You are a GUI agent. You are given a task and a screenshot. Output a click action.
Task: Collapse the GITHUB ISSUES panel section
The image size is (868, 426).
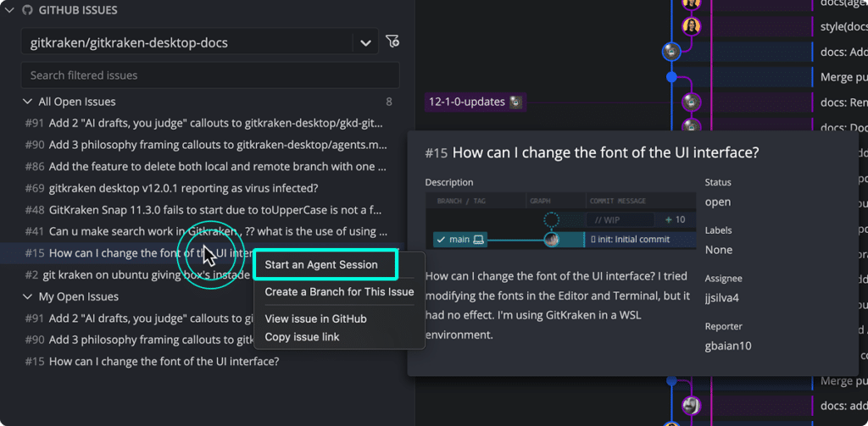[9, 10]
